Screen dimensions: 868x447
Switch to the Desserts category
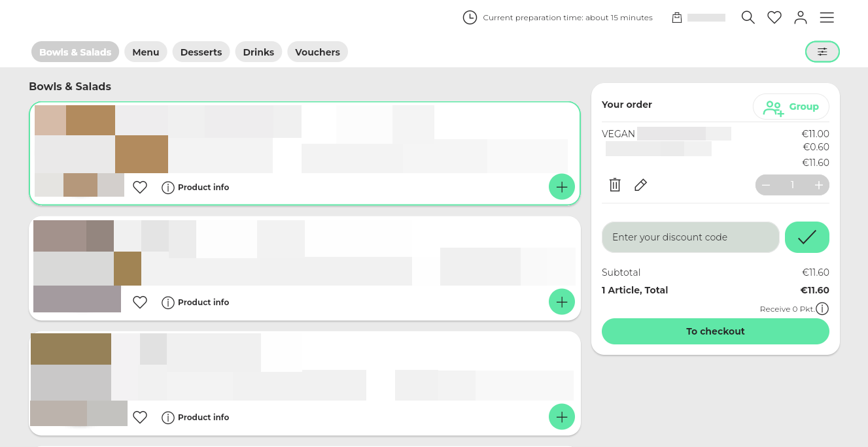point(201,52)
